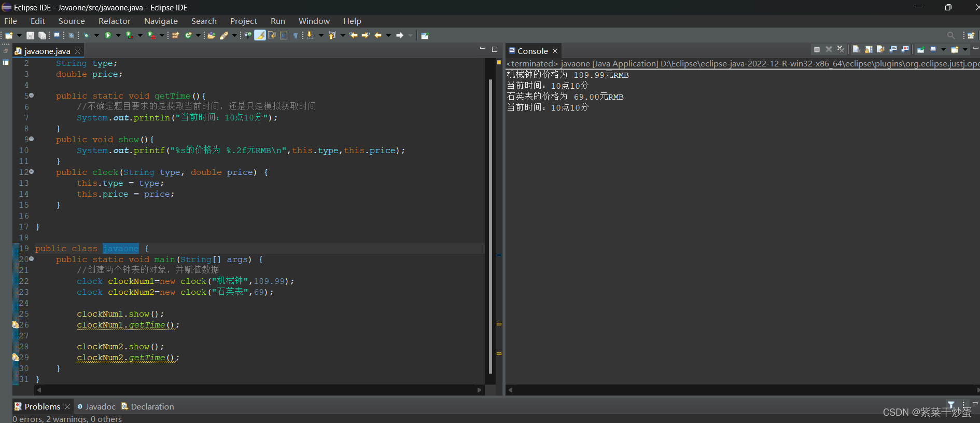Remove all terminated launches in Console
Screen dimensions: 980x423
(841, 49)
